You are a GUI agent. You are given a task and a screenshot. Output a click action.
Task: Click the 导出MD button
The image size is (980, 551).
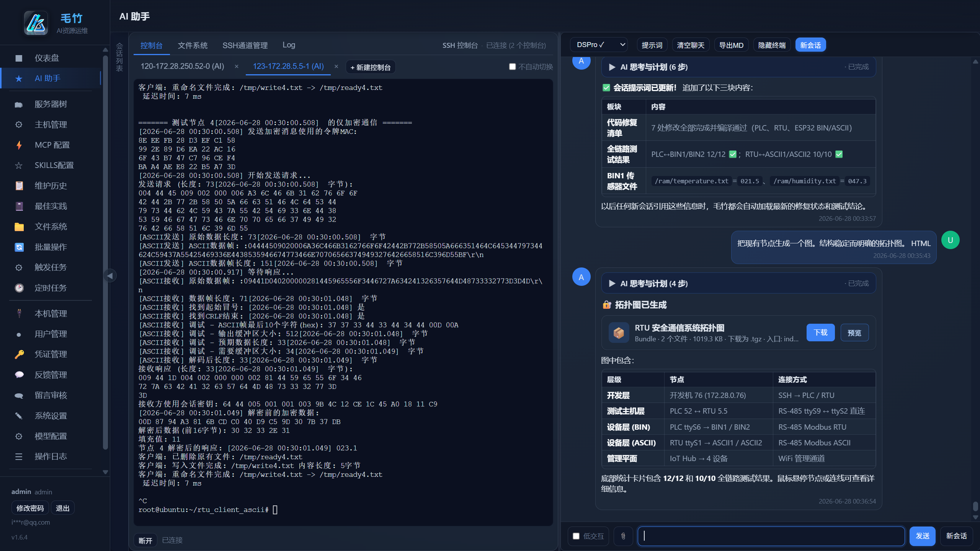pyautogui.click(x=731, y=45)
